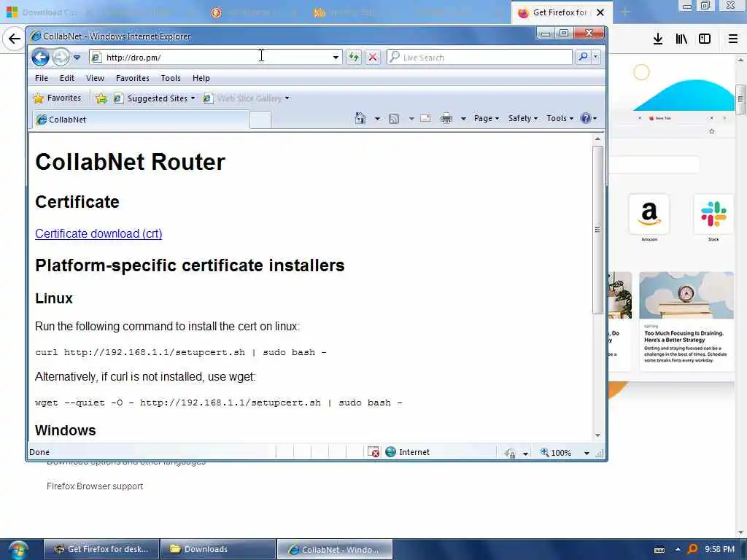Click the magnifier Search button in IE

point(583,57)
